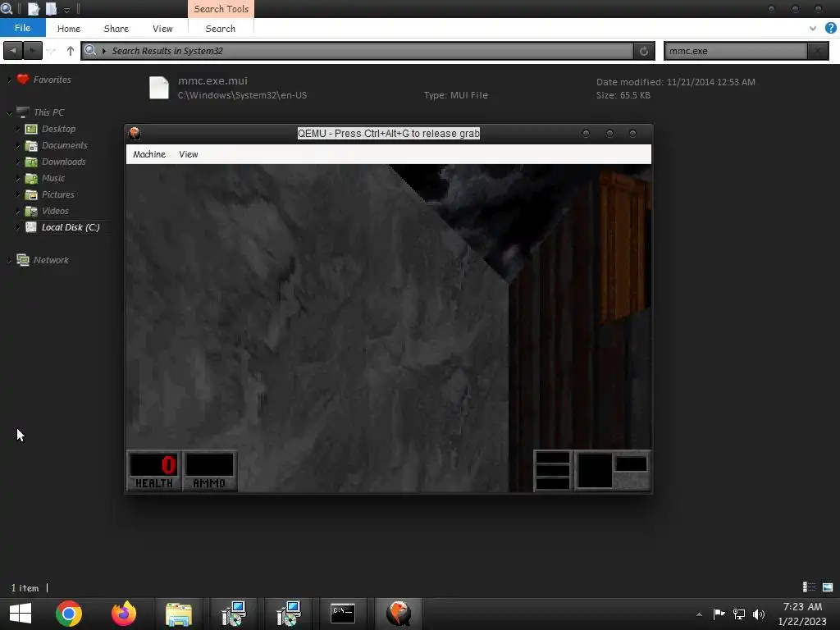Open the Action Center flag icon

pos(719,614)
